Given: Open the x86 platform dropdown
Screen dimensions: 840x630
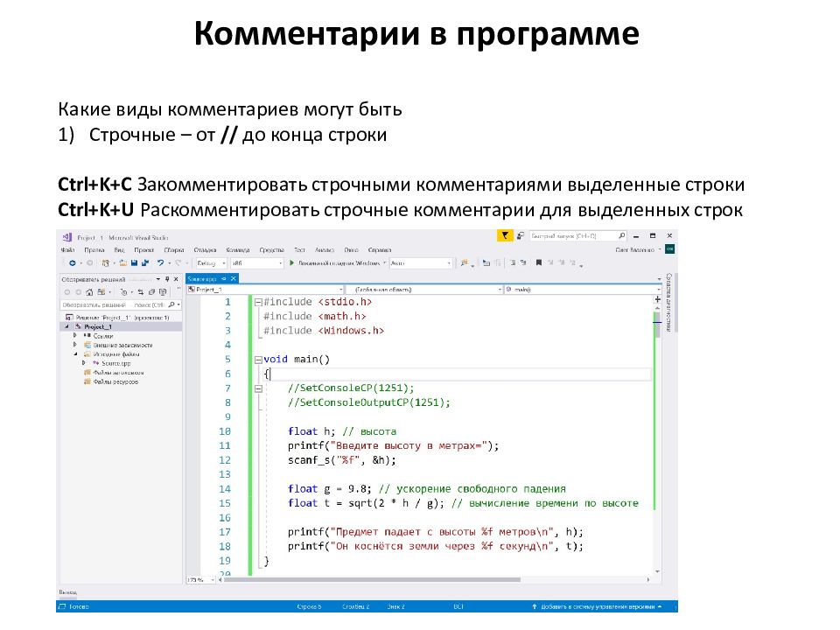Looking at the screenshot, I should pos(257,263).
